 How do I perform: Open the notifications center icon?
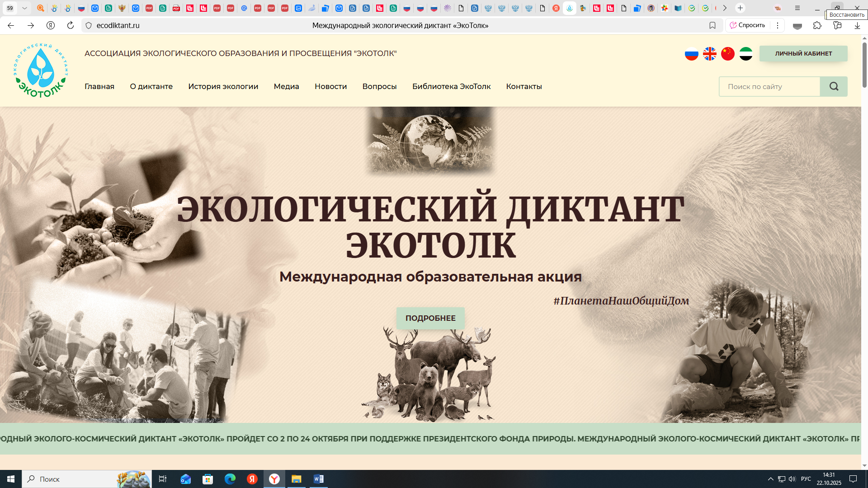tap(853, 479)
